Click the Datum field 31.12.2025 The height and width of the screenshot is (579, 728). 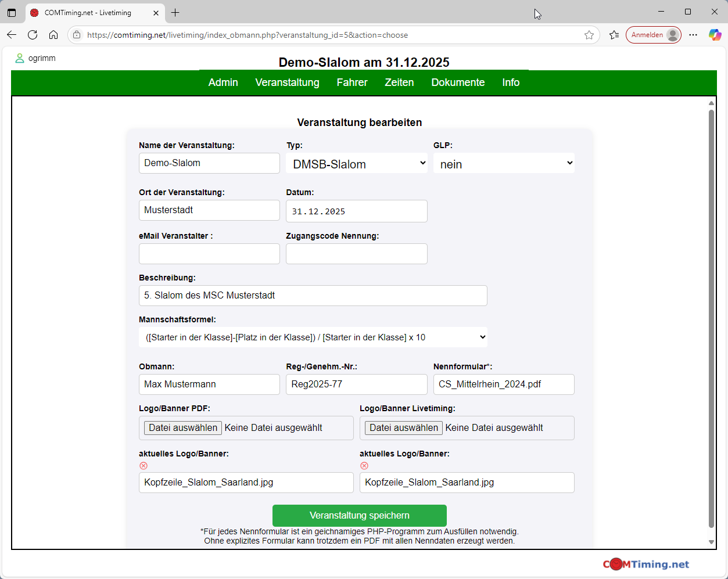(357, 211)
